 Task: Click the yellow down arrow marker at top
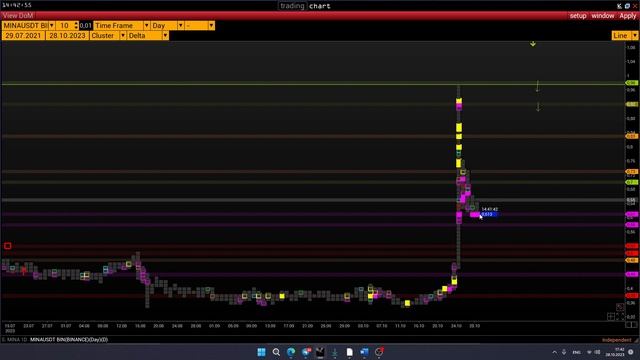533,44
